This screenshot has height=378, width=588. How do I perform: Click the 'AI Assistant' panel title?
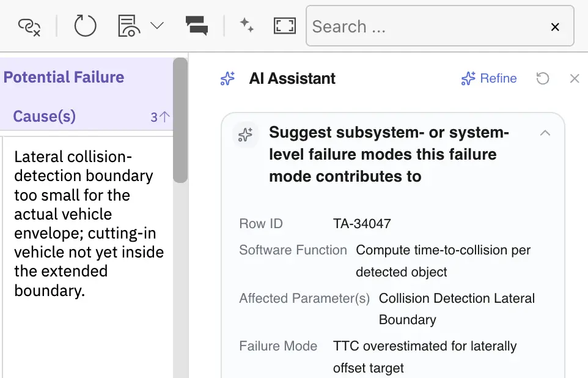point(292,78)
